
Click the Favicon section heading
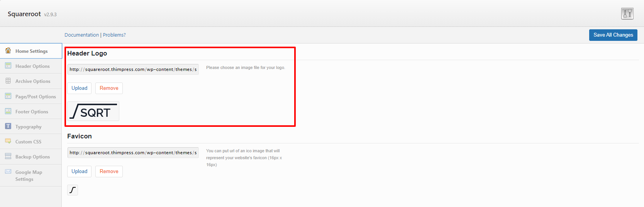80,136
